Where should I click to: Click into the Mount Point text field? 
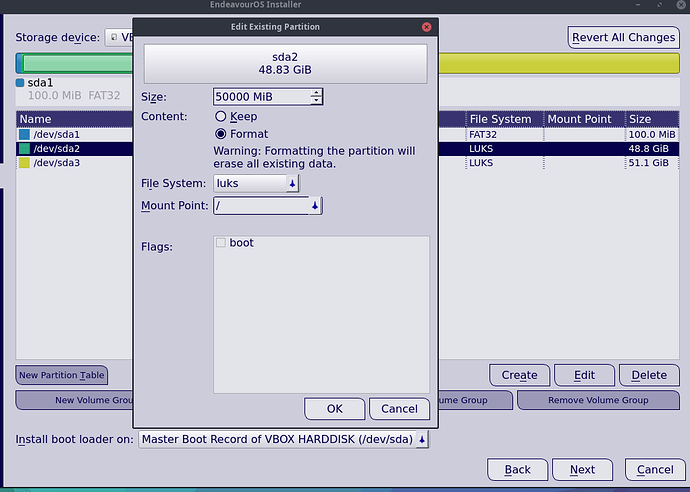261,206
